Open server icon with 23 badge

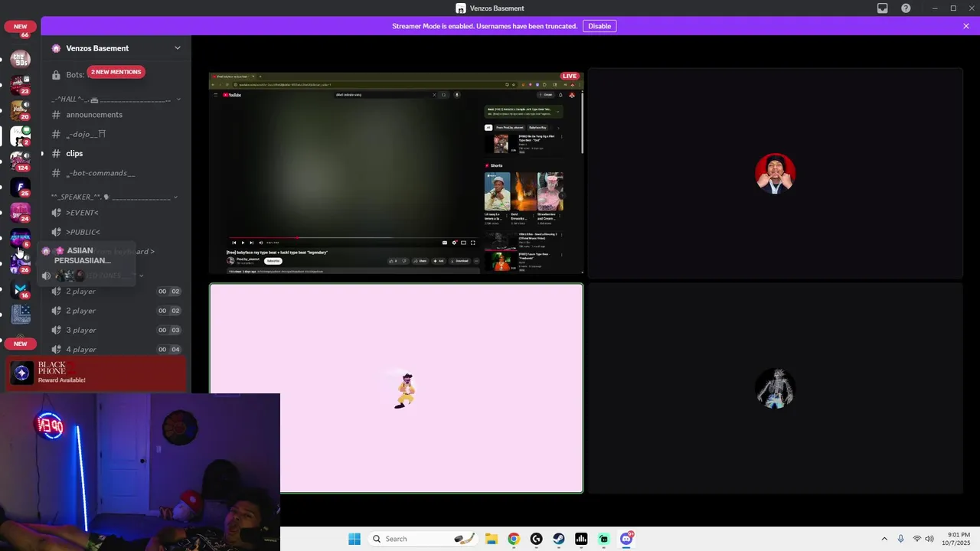(21, 84)
